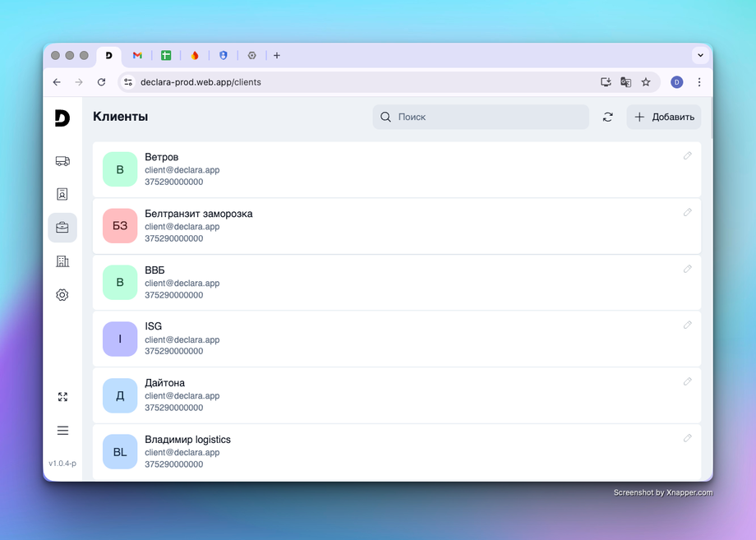
Task: Click the green В avatar for Ветров
Action: 120,169
